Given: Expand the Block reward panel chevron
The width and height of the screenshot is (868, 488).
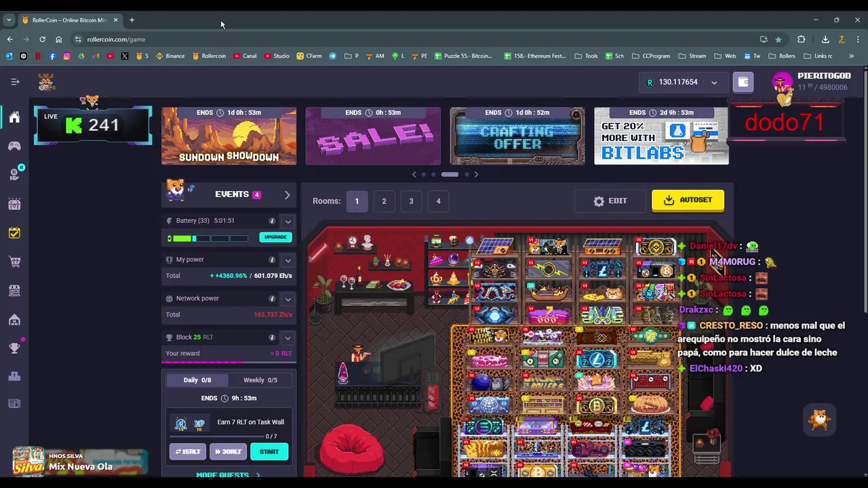Looking at the screenshot, I should [288, 337].
